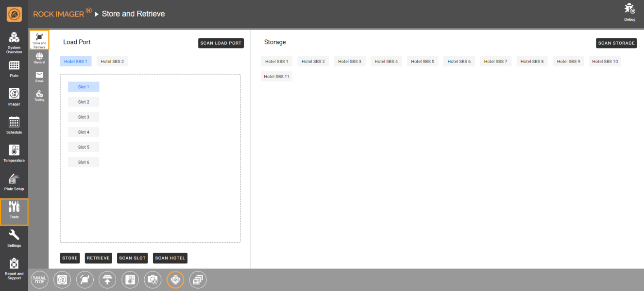644x291 pixels.
Task: Select the camera capture icon in bottom toolbar
Action: pos(153,279)
